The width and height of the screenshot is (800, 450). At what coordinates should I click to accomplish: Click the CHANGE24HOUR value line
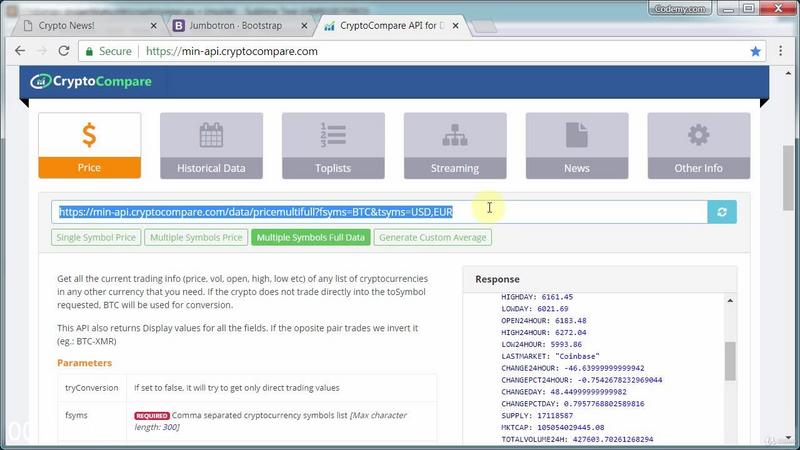[x=573, y=368]
